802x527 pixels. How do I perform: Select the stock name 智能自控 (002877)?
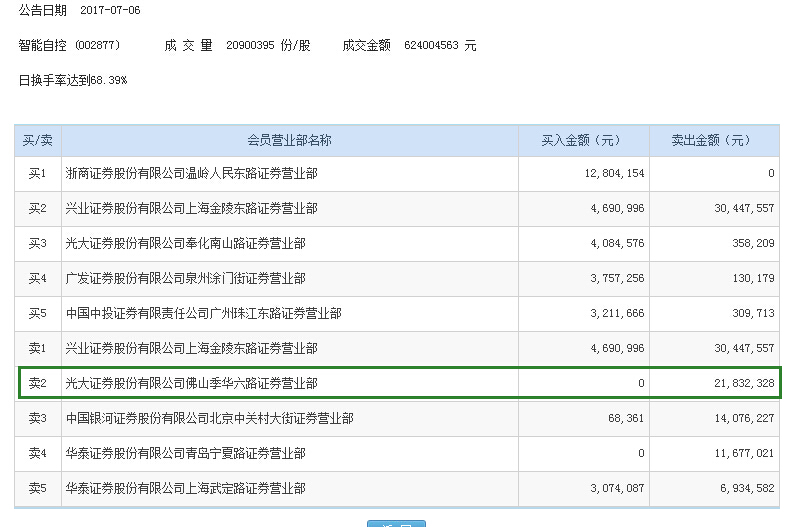(69, 45)
